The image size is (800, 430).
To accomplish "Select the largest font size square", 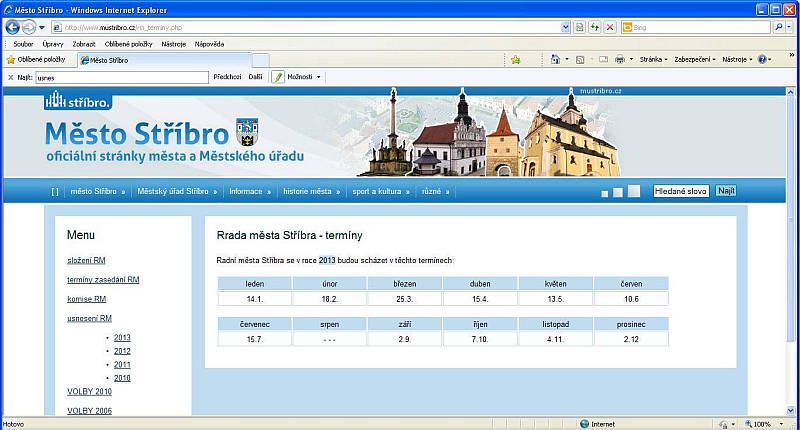I will click(x=633, y=191).
